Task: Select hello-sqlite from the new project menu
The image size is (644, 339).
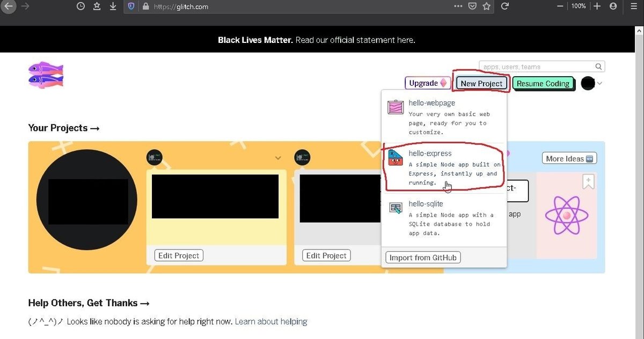Action: 444,218
